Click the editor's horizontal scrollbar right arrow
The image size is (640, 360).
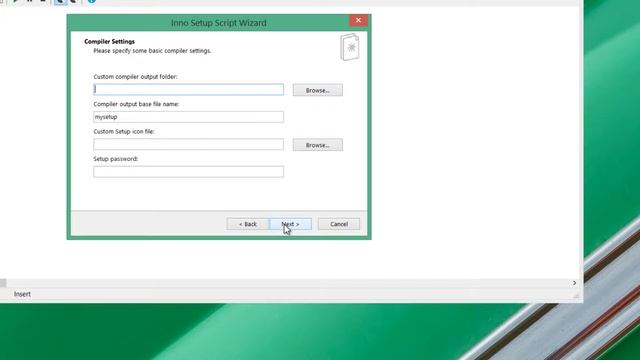click(574, 283)
